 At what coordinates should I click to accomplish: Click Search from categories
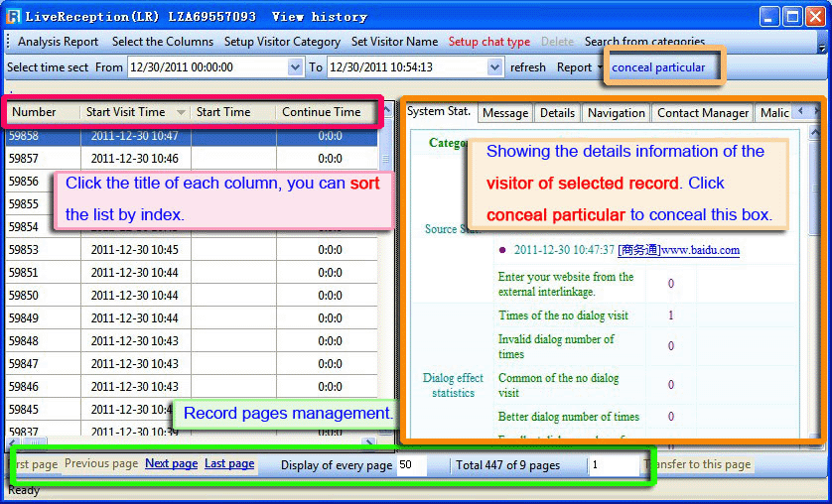(x=644, y=42)
